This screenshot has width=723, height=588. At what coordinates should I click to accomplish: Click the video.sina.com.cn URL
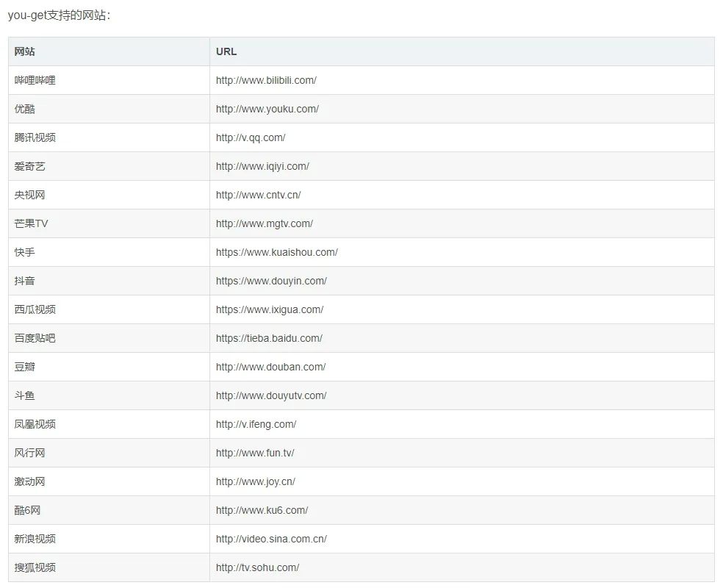click(x=271, y=539)
